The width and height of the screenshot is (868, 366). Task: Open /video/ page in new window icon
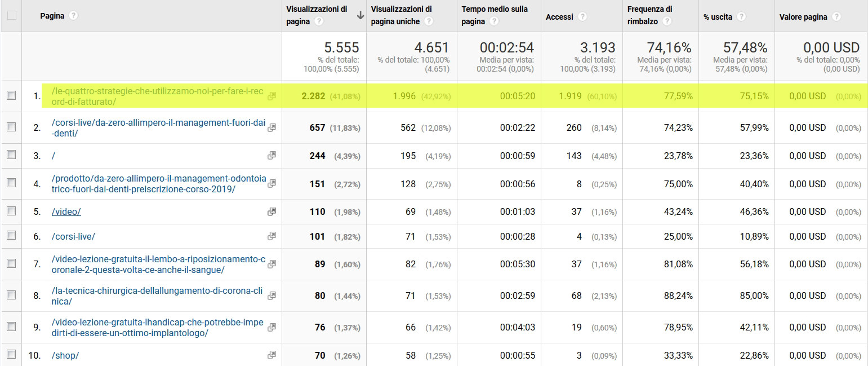click(272, 211)
